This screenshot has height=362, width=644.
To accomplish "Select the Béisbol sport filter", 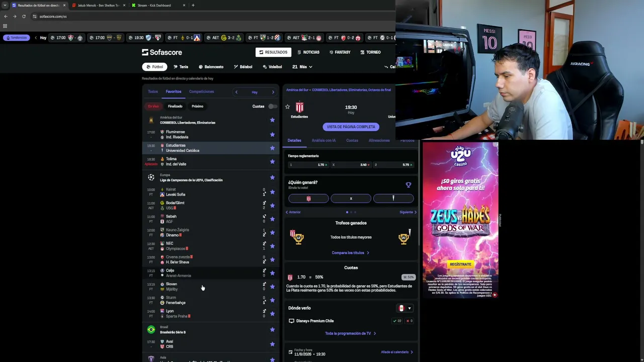I will click(x=243, y=67).
